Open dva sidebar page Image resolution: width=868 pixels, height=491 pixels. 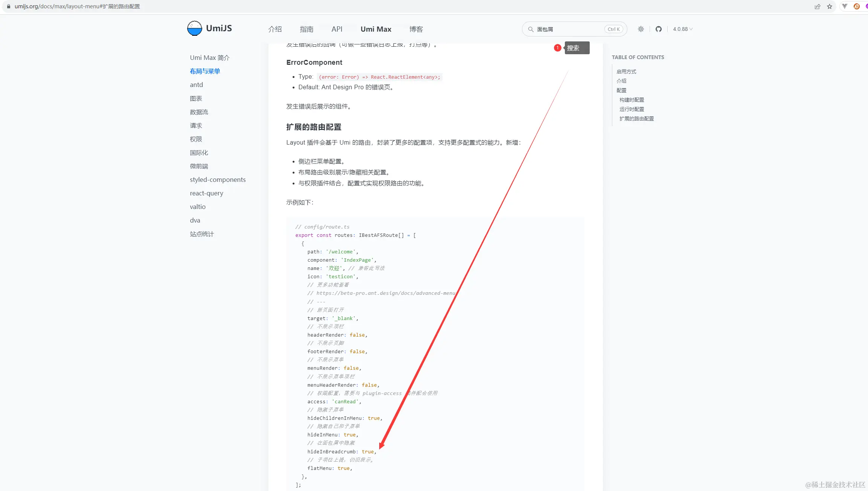(195, 220)
